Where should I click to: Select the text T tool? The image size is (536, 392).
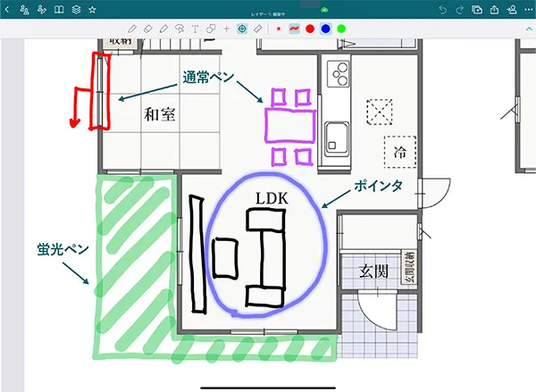click(195, 29)
